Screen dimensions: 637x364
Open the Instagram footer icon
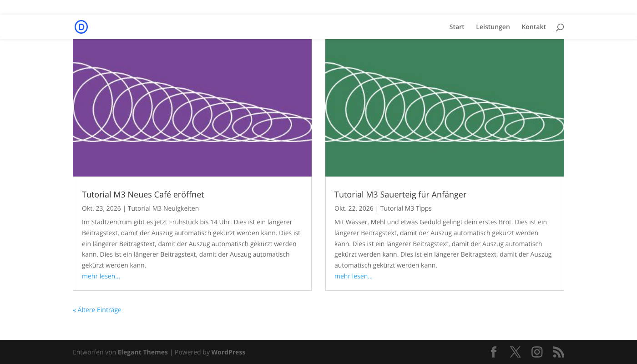(x=537, y=352)
